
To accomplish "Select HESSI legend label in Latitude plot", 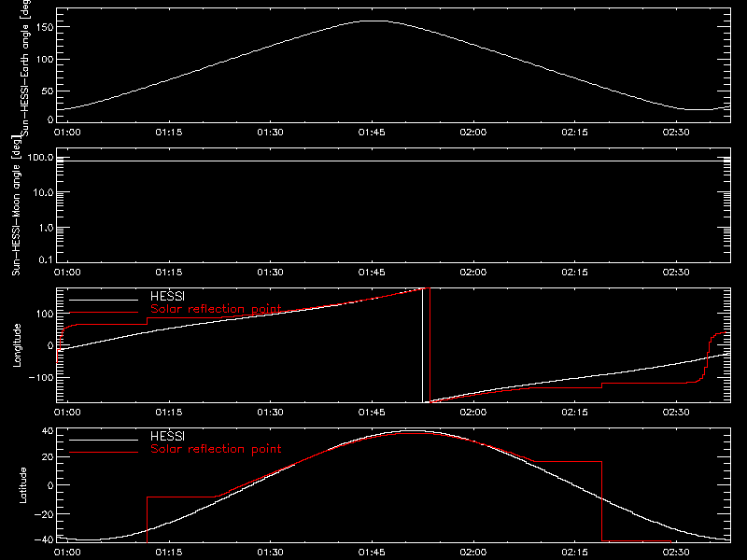I will 167,436.
